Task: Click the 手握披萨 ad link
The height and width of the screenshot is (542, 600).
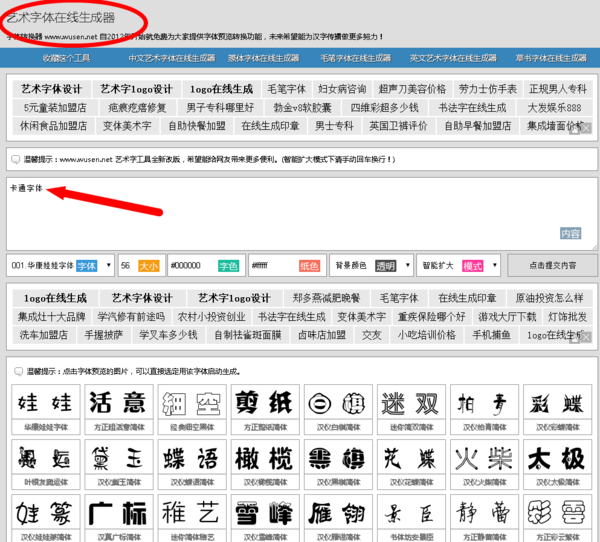Action: click(x=103, y=335)
